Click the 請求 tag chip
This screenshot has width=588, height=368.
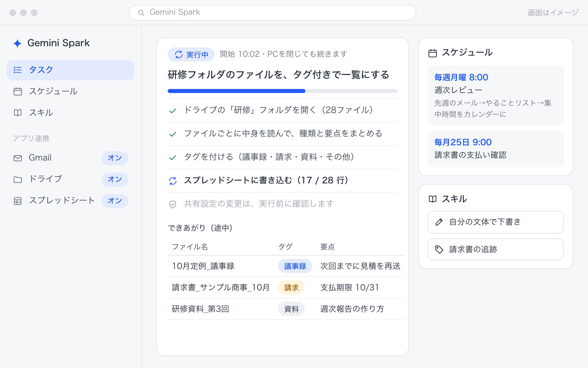[291, 288]
